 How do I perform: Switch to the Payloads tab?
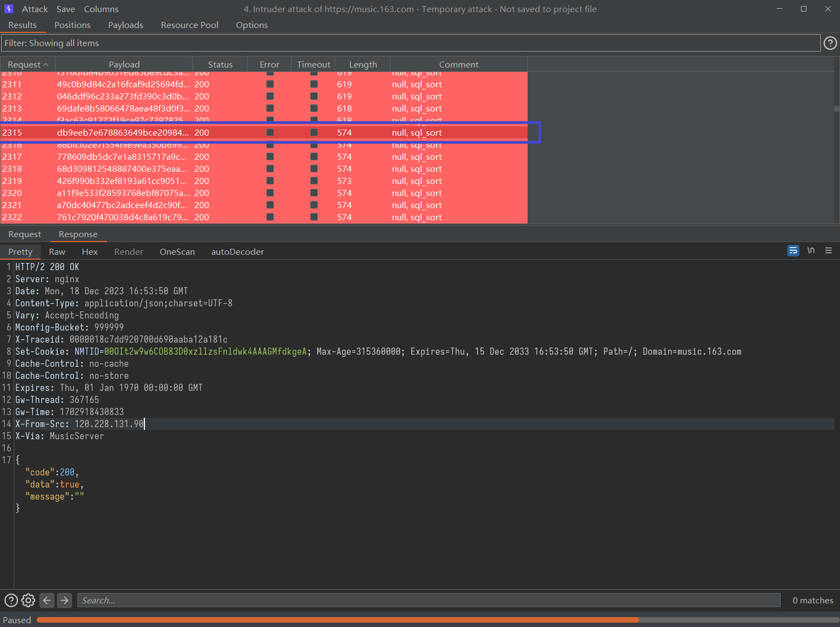coord(126,25)
